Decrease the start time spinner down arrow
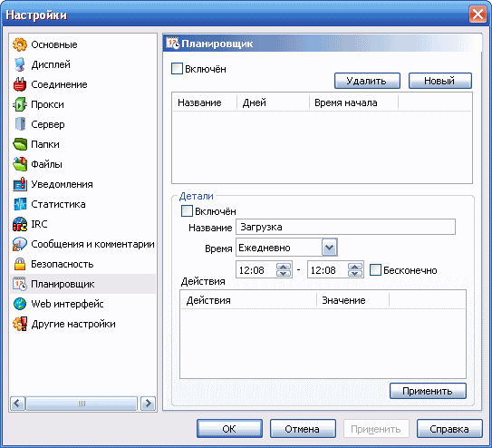 pyautogui.click(x=284, y=274)
